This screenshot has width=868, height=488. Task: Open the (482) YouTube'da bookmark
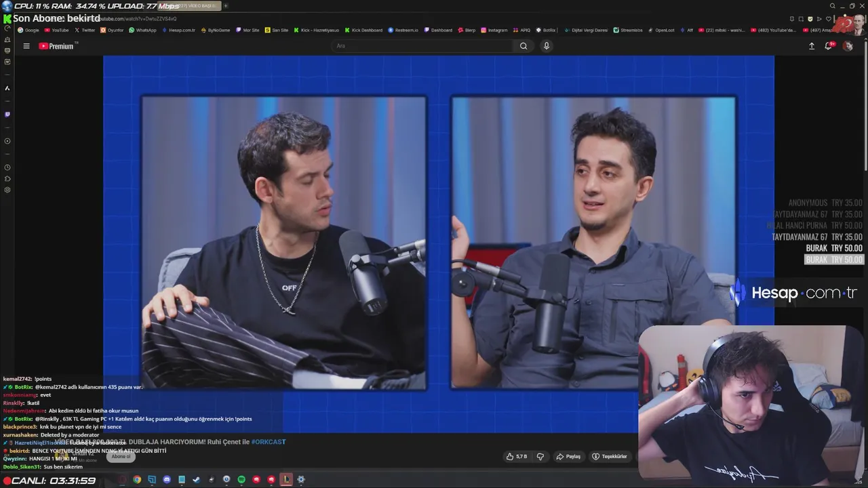point(774,30)
